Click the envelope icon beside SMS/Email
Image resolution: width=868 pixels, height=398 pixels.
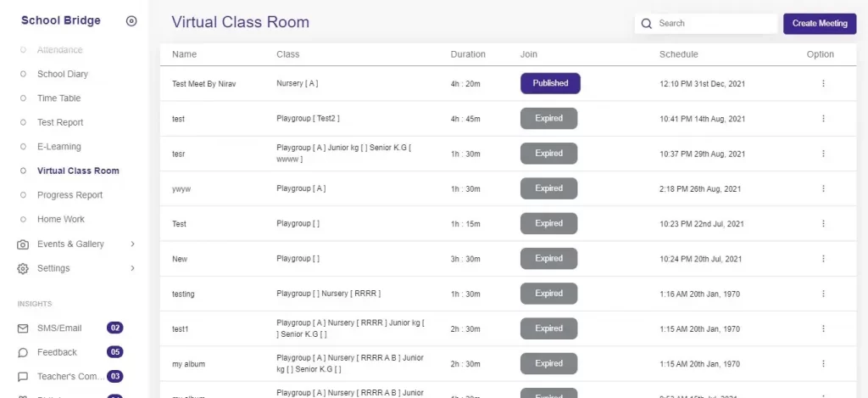(23, 328)
